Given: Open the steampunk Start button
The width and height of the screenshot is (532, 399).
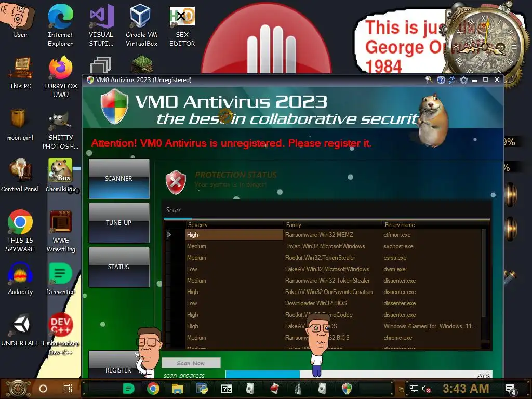Looking at the screenshot, I should point(19,389).
